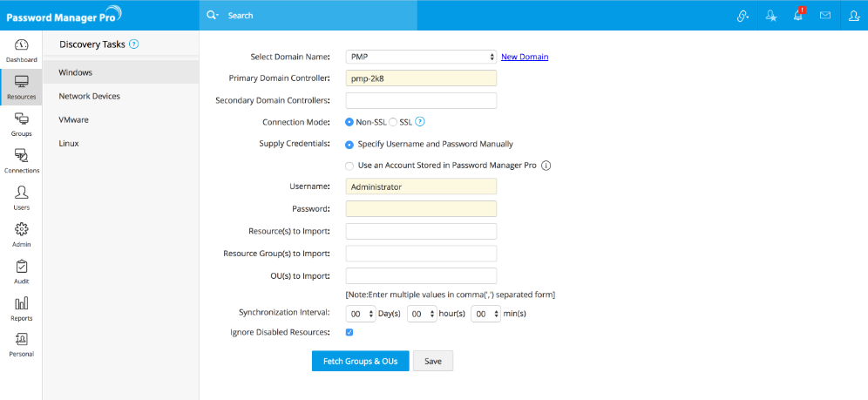Image resolution: width=868 pixels, height=400 pixels.
Task: Click the Discovery Tasks help icon
Action: pyautogui.click(x=134, y=44)
